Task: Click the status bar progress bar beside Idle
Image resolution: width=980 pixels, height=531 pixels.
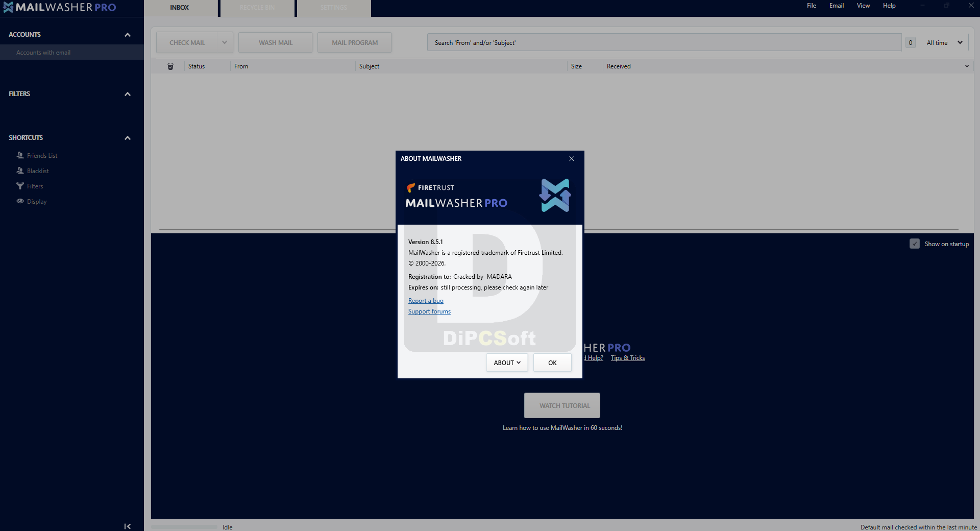Action: 184,527
